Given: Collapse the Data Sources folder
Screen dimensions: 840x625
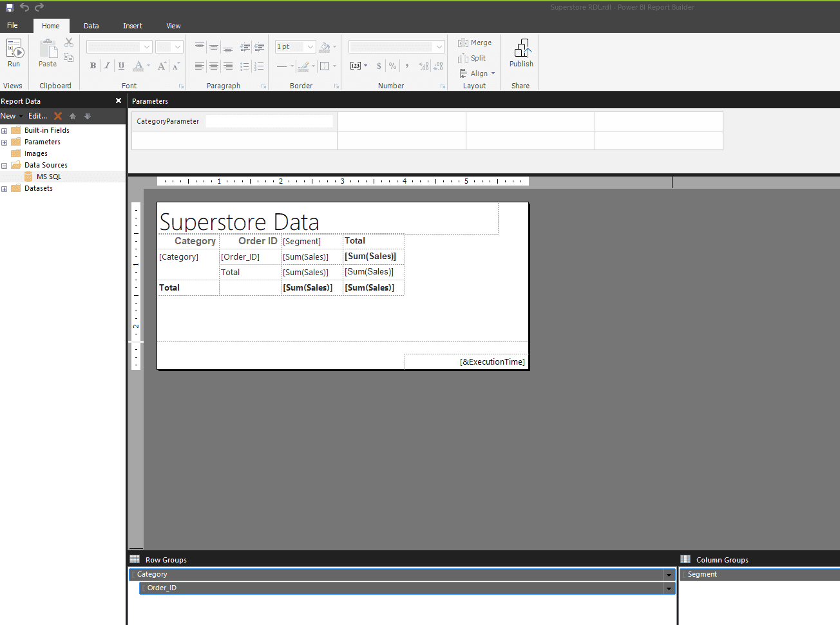Looking at the screenshot, I should (5, 164).
